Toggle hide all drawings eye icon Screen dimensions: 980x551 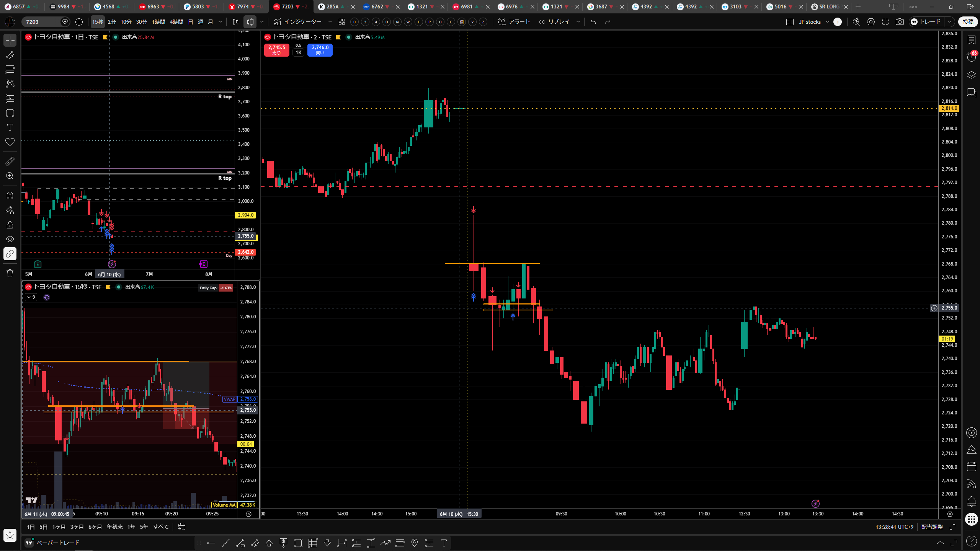[10, 239]
